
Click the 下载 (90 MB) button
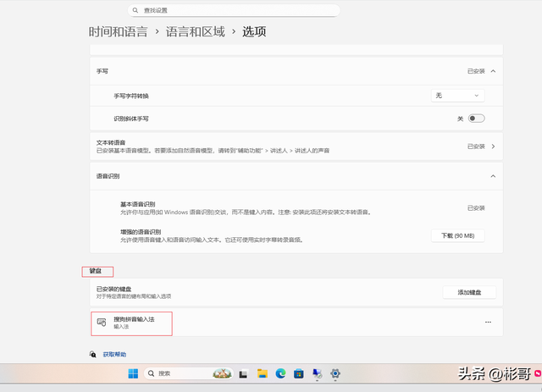(x=457, y=235)
